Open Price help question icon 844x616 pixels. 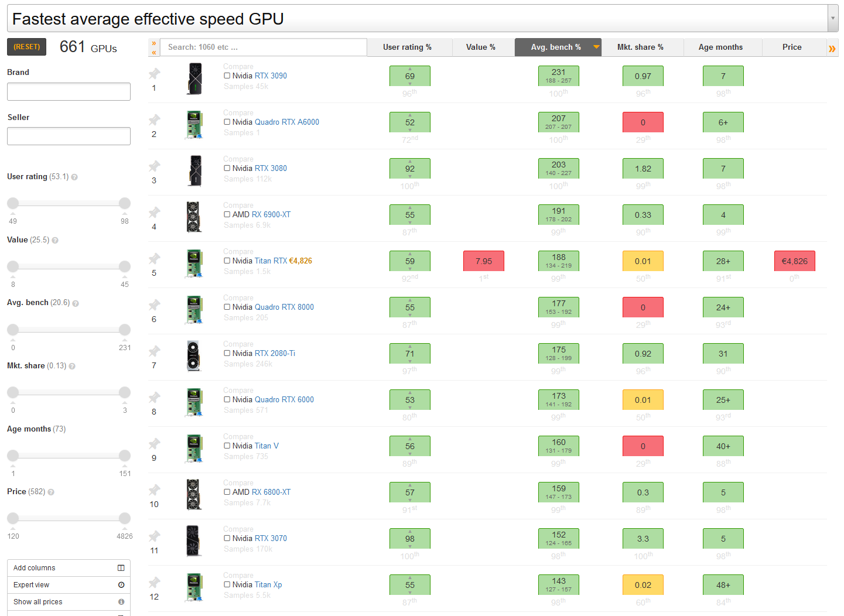coord(51,492)
